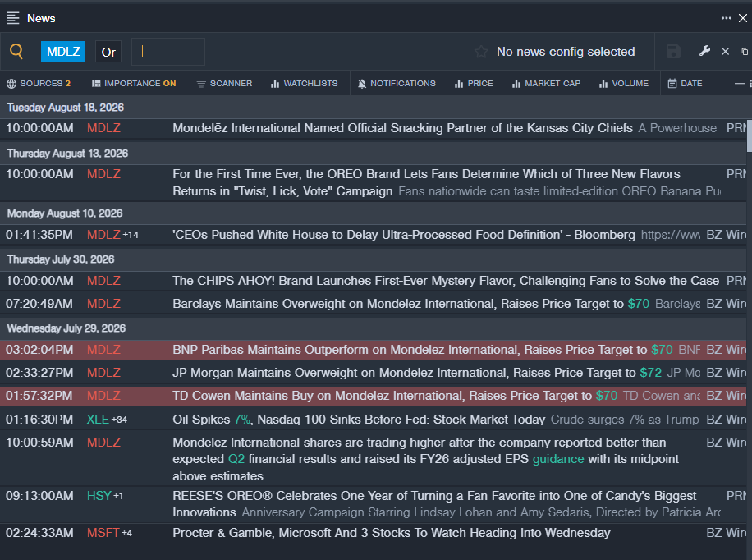
Task: Click the news list vertical scrollbar
Action: 749,135
